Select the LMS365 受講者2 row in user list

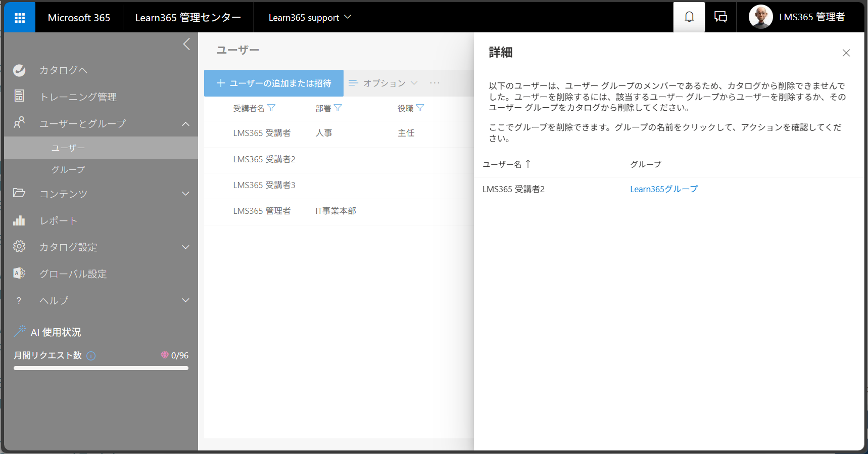(x=339, y=160)
